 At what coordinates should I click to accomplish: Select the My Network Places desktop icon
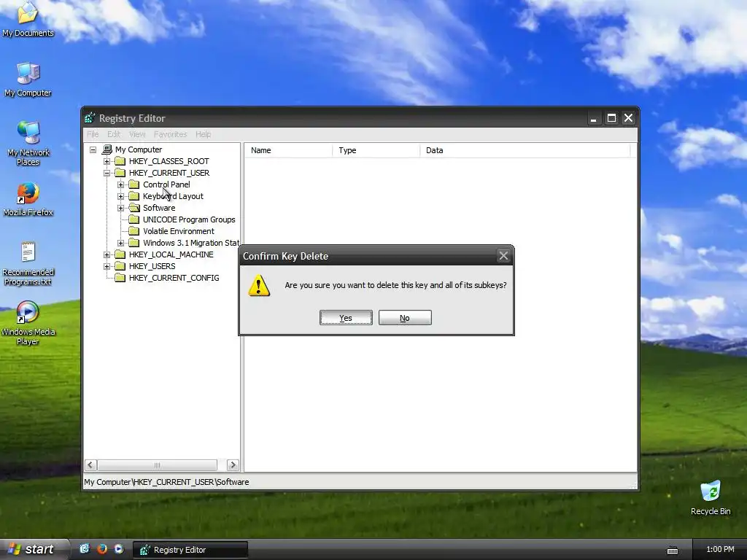[x=28, y=143]
